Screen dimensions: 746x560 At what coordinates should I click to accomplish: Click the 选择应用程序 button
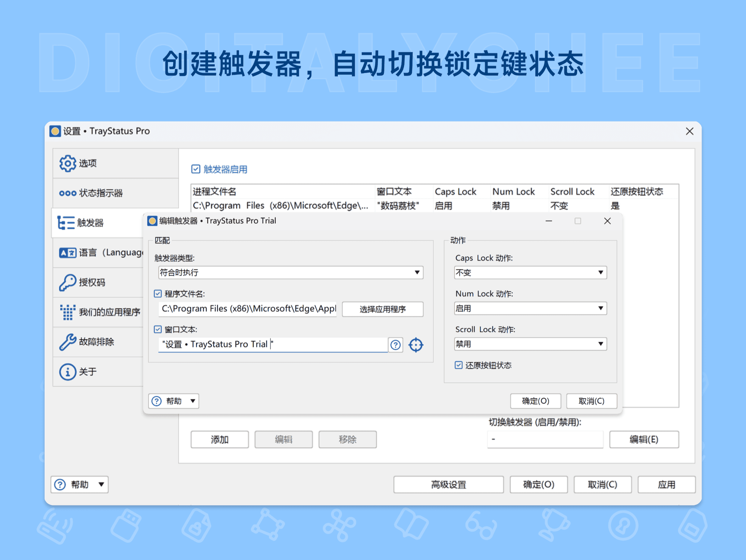[x=382, y=309]
